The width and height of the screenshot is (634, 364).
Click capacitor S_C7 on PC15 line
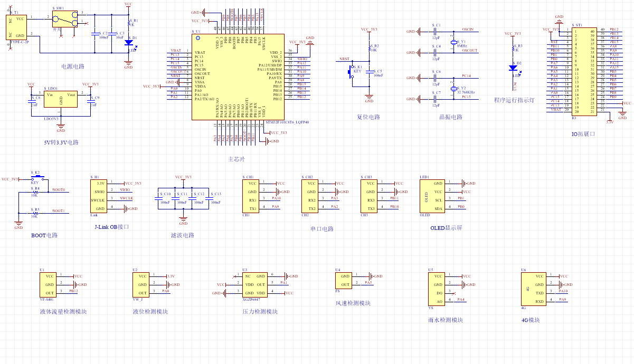(436, 99)
